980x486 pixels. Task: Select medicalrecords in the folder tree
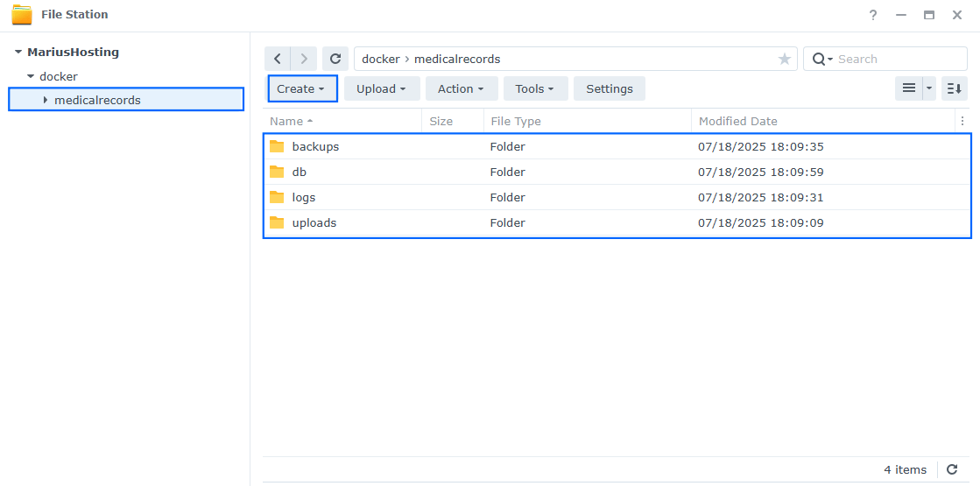[97, 100]
